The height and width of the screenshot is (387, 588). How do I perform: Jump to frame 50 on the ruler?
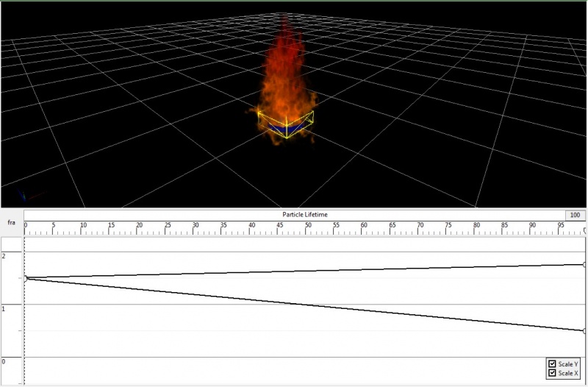pyautogui.click(x=308, y=227)
